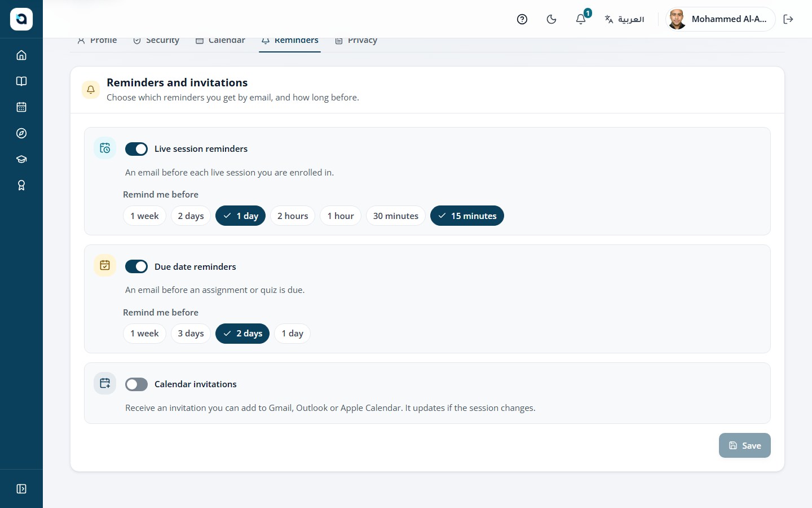
Task: Enable the Calendar invitations switch
Action: (x=136, y=384)
